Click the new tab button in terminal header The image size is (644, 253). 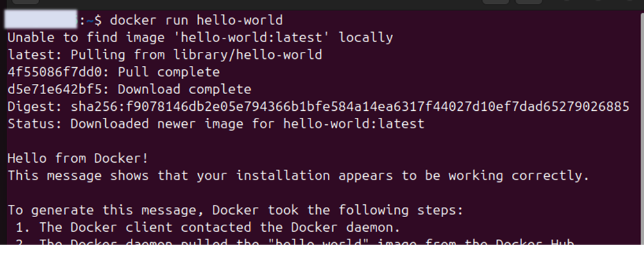point(25,2)
